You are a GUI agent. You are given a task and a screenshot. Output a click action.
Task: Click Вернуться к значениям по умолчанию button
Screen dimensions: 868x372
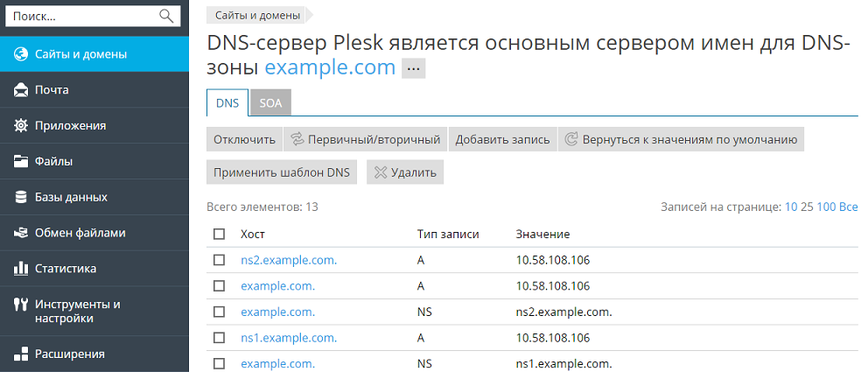point(682,139)
